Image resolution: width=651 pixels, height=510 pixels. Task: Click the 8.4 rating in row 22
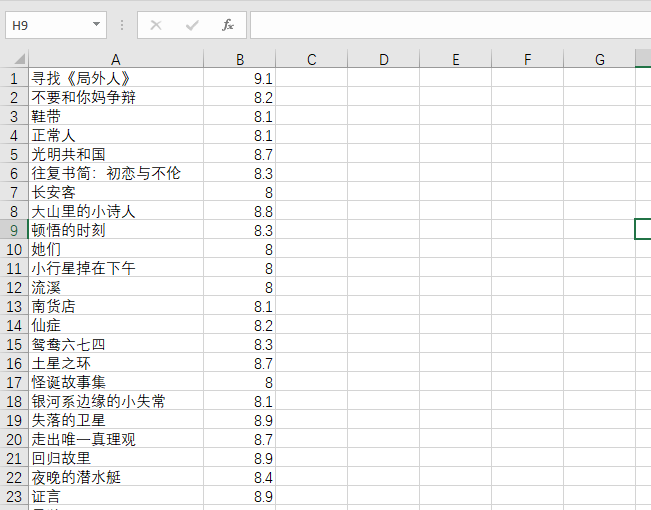click(x=240, y=477)
